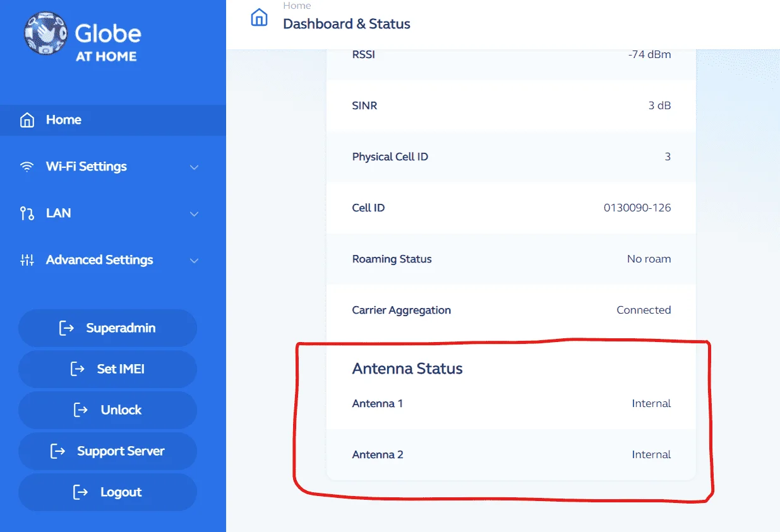Select the Carrier Aggregation label

(401, 310)
